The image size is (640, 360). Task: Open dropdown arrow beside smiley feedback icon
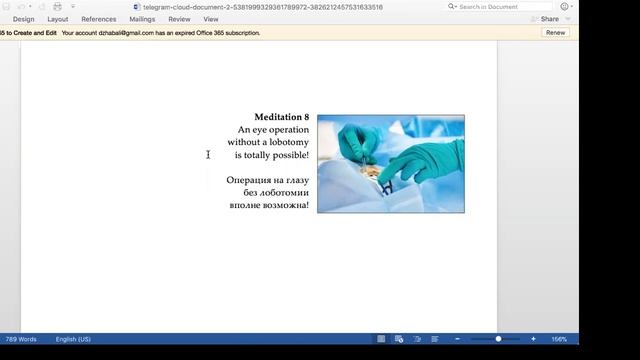click(571, 7)
